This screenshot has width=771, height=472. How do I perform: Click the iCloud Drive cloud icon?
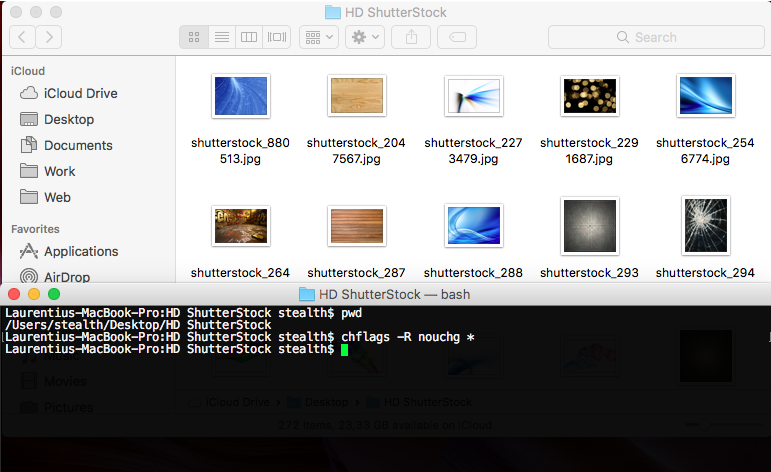point(29,93)
